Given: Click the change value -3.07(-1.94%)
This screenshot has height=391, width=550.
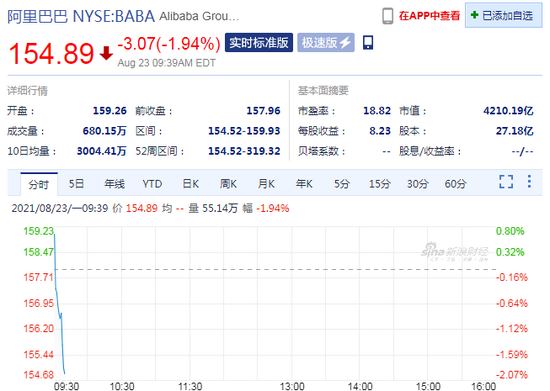Looking at the screenshot, I should coord(169,44).
